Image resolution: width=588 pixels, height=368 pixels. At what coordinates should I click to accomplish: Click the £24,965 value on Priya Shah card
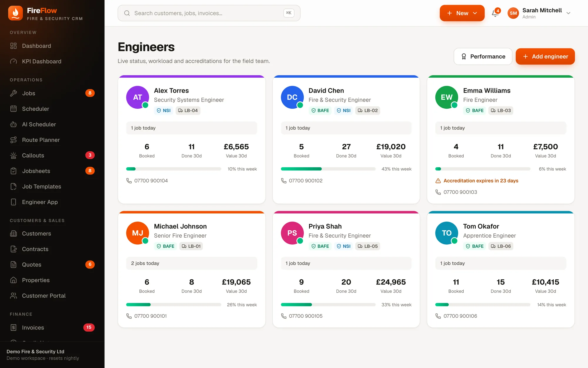391,282
